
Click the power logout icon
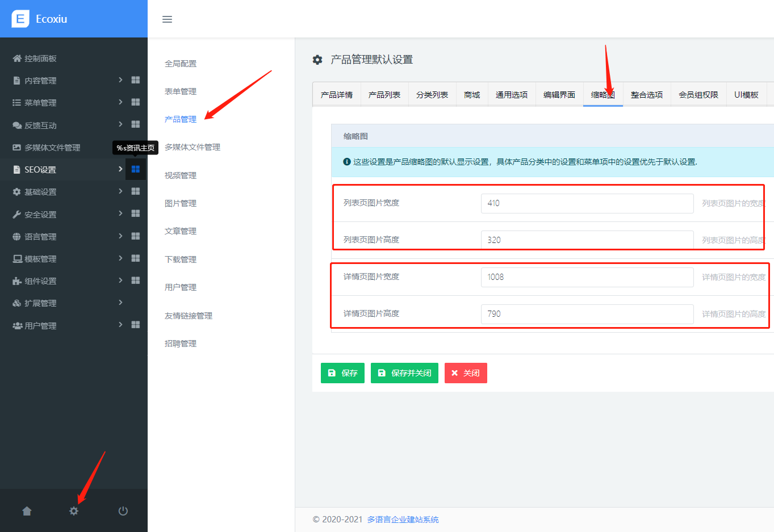[123, 511]
